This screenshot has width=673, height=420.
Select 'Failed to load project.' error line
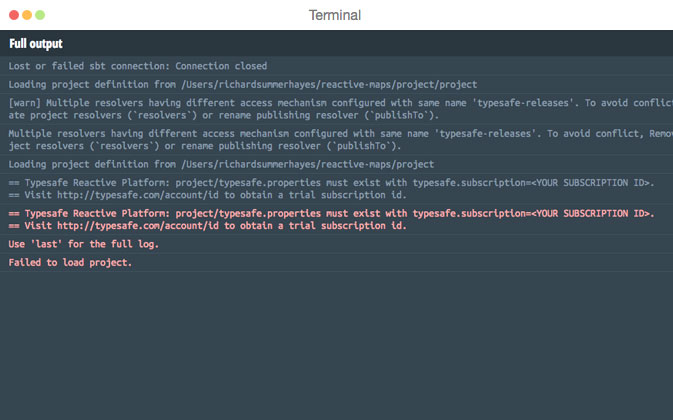point(336,263)
